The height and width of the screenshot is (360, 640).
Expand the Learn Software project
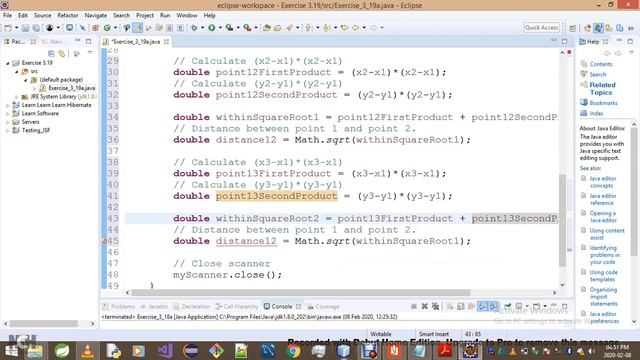pyautogui.click(x=7, y=113)
